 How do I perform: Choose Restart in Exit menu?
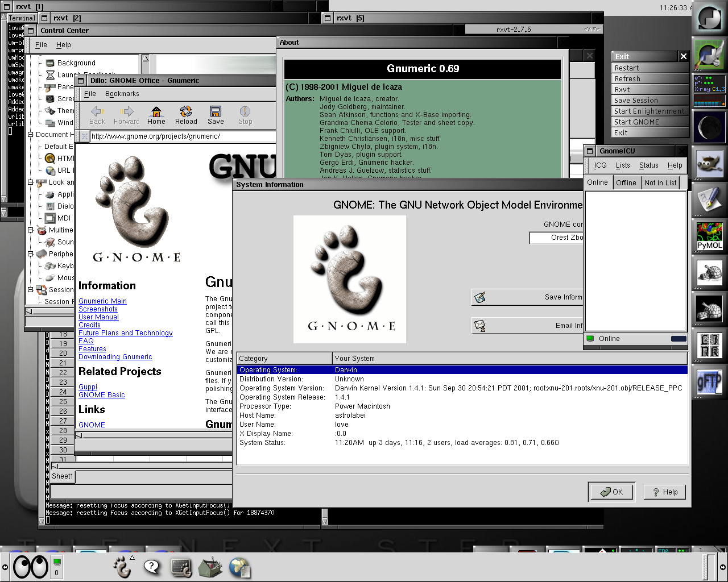tap(650, 68)
